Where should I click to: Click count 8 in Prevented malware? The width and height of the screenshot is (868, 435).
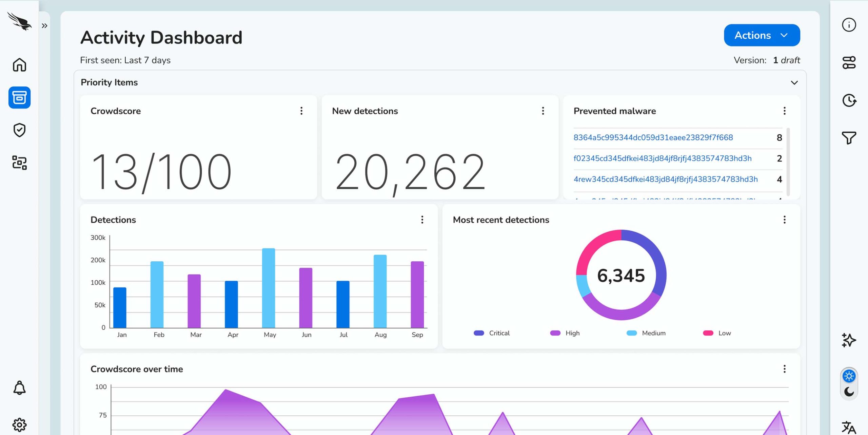click(x=779, y=138)
